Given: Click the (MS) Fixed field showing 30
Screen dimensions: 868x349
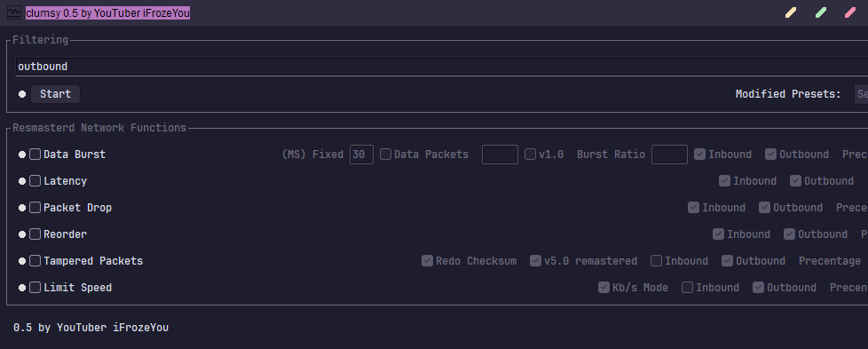Looking at the screenshot, I should click(361, 155).
